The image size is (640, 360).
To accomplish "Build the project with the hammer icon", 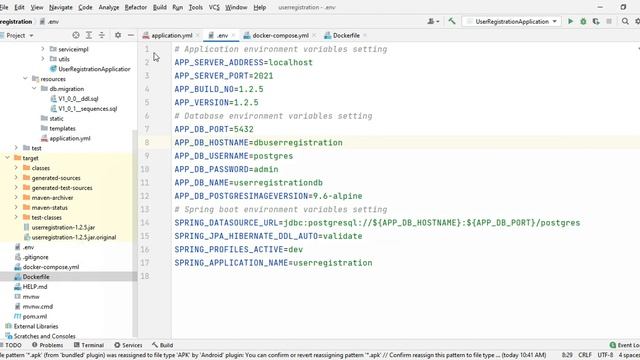I will [452, 21].
